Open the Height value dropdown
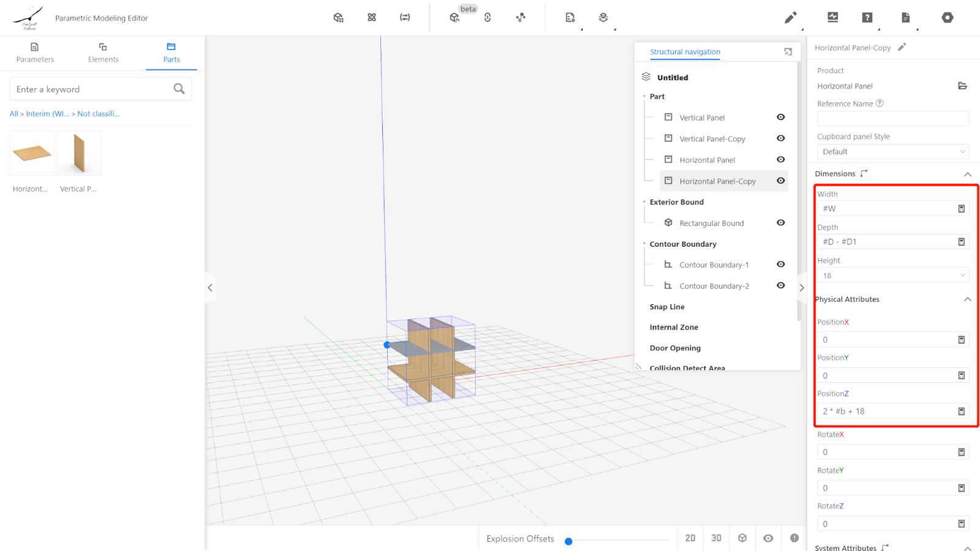The height and width of the screenshot is (551, 980). pos(892,275)
